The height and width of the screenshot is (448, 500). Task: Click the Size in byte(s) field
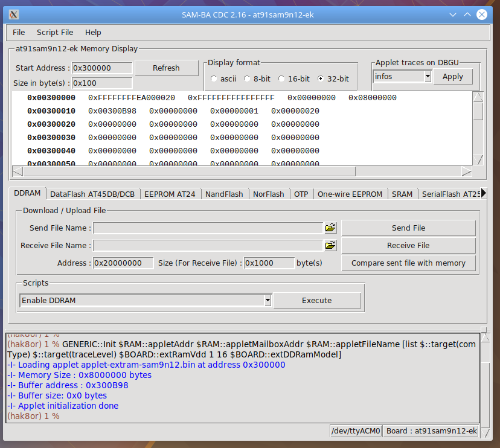pos(101,83)
